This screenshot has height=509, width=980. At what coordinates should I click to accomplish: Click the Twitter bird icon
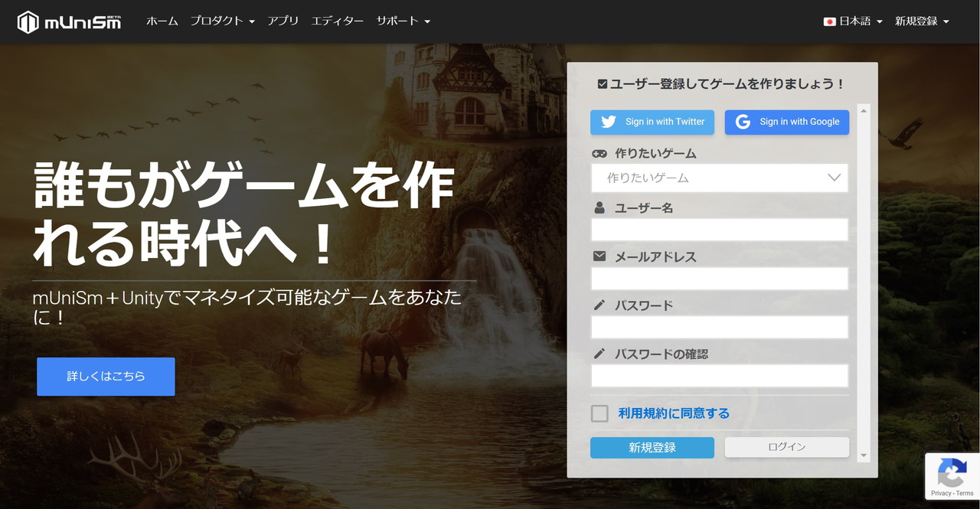point(609,122)
